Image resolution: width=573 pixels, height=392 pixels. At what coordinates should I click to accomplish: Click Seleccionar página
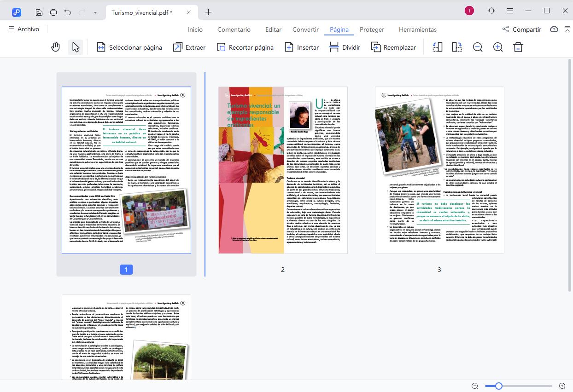click(x=129, y=47)
